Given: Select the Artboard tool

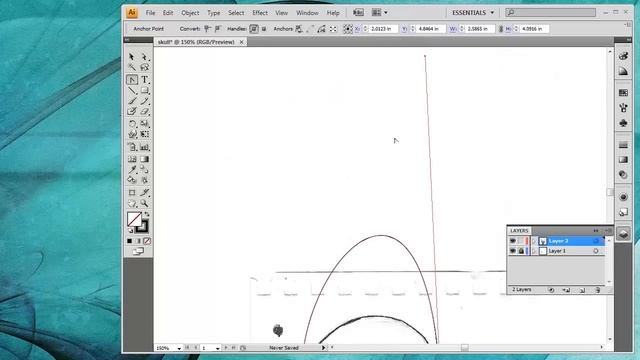Looking at the screenshot, I should 132,192.
